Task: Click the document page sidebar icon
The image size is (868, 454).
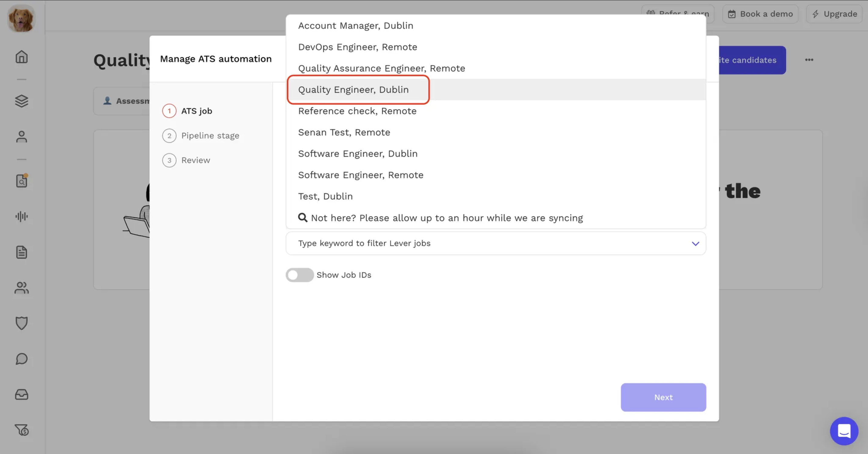Action: [x=22, y=252]
